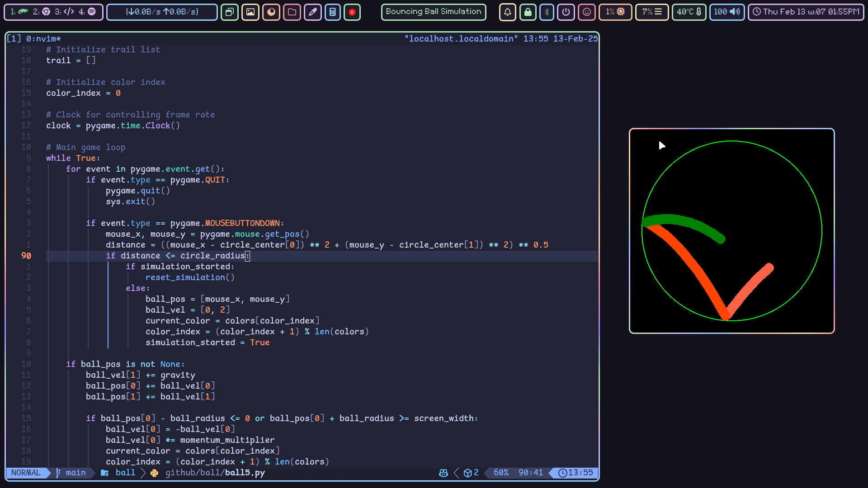Click the 'while True:' line
Viewport: 868px width, 488px height.
click(x=73, y=158)
